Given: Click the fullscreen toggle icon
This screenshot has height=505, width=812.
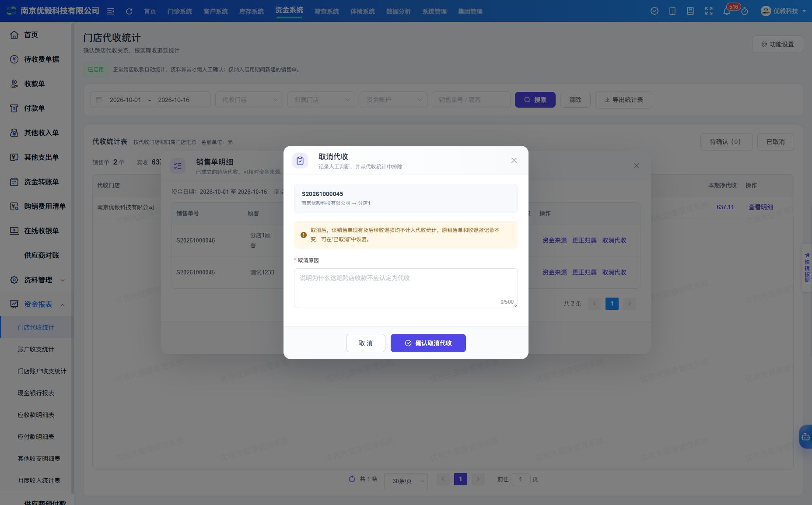Looking at the screenshot, I should click(709, 11).
